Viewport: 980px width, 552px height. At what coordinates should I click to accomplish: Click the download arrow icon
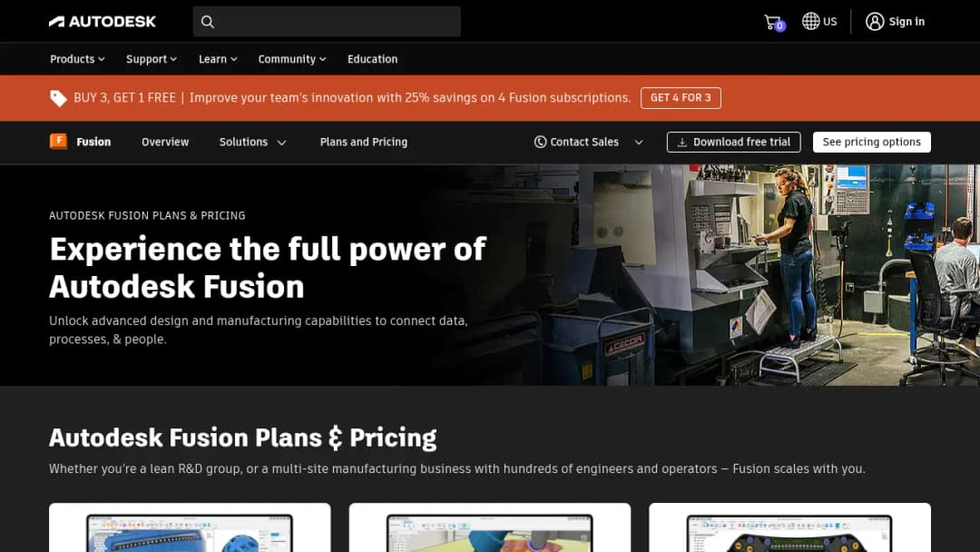681,143
